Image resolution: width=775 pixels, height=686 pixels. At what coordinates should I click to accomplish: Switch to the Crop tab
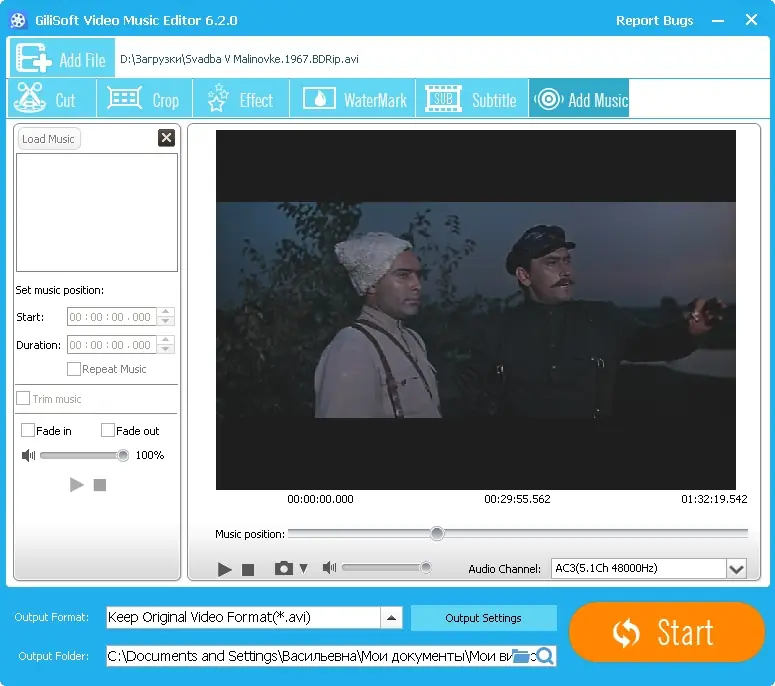(144, 99)
